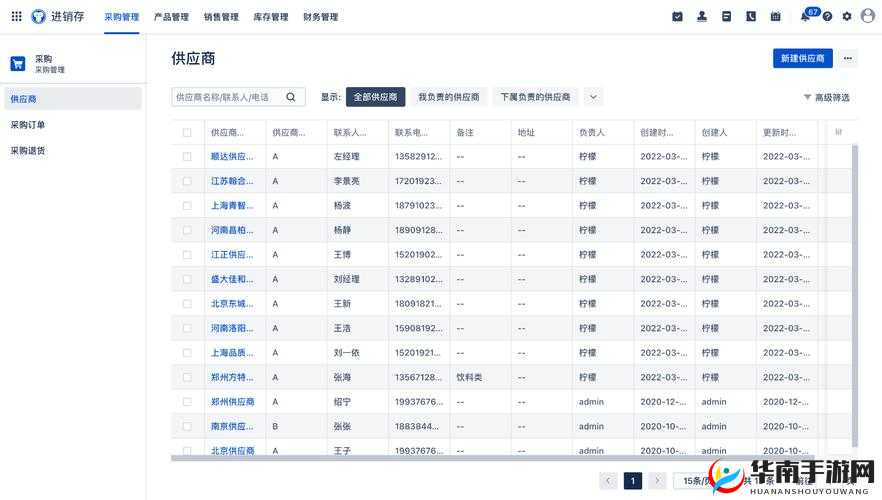Open supplier link 南京供应
The width and height of the screenshot is (882, 500).
coord(232,426)
